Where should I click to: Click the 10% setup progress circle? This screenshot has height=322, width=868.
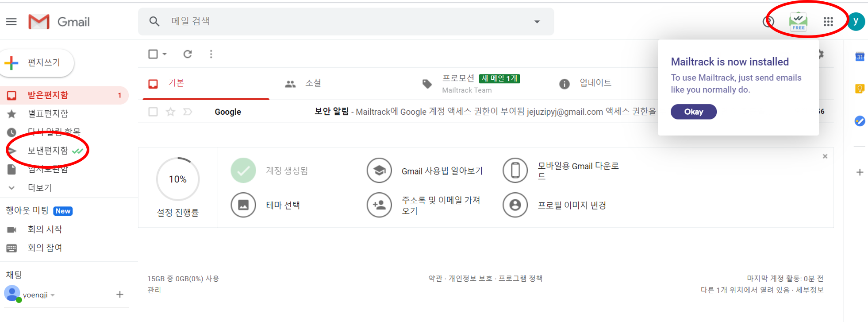[177, 179]
